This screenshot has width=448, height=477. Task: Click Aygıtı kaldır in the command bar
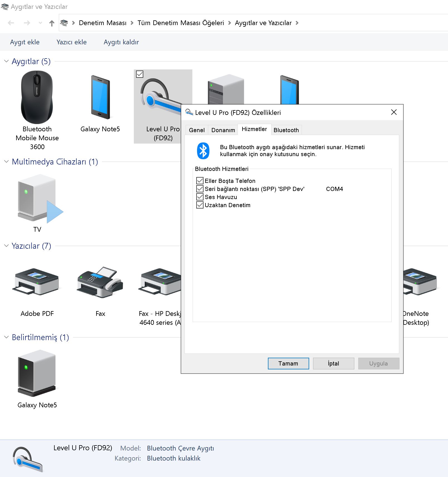(121, 42)
